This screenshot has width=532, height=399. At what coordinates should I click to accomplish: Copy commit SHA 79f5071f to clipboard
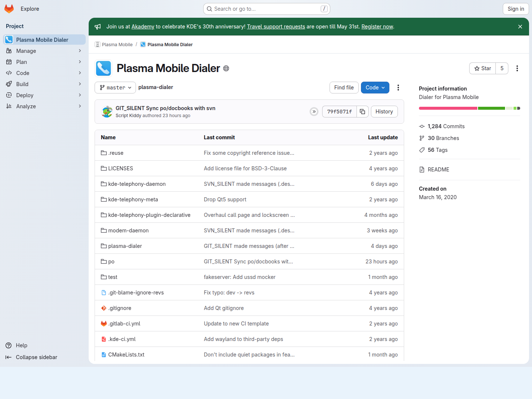362,112
